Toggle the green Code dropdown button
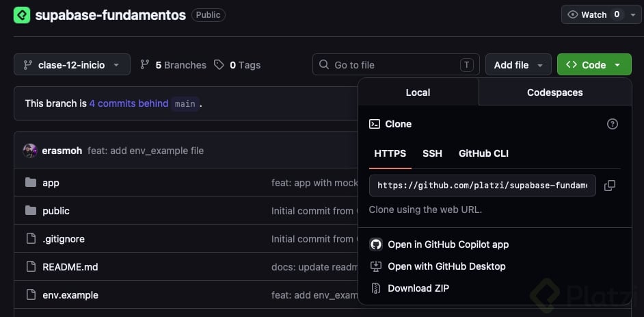 594,64
